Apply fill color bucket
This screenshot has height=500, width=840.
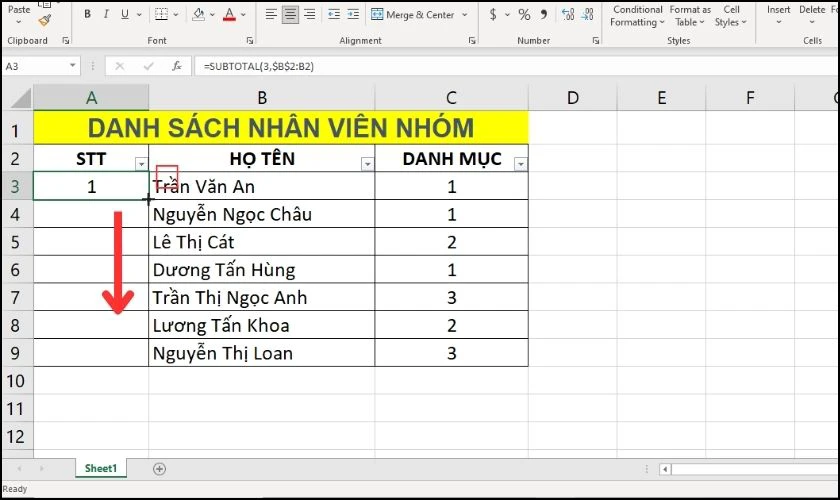tap(199, 14)
